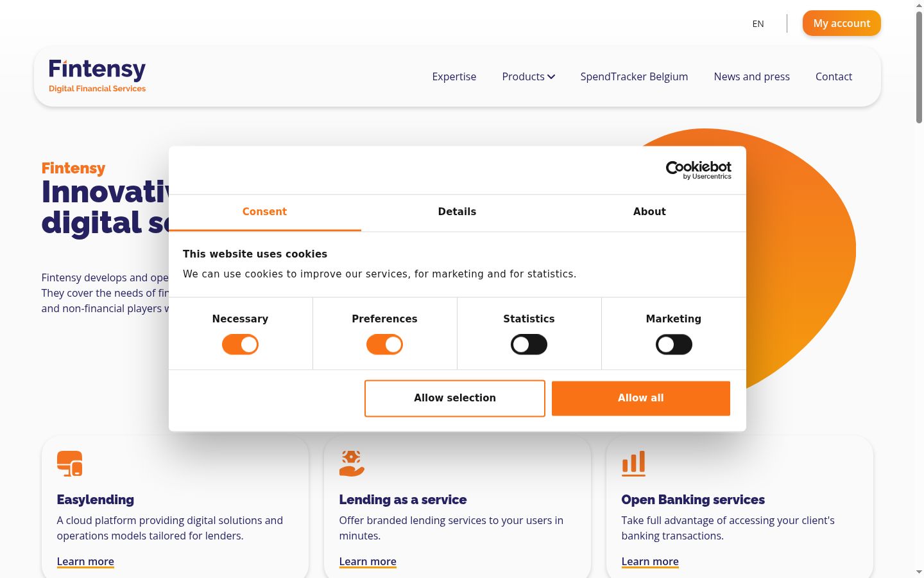The image size is (924, 578).
Task: Click the 'Offer branded lending services' description
Action: pos(451,528)
